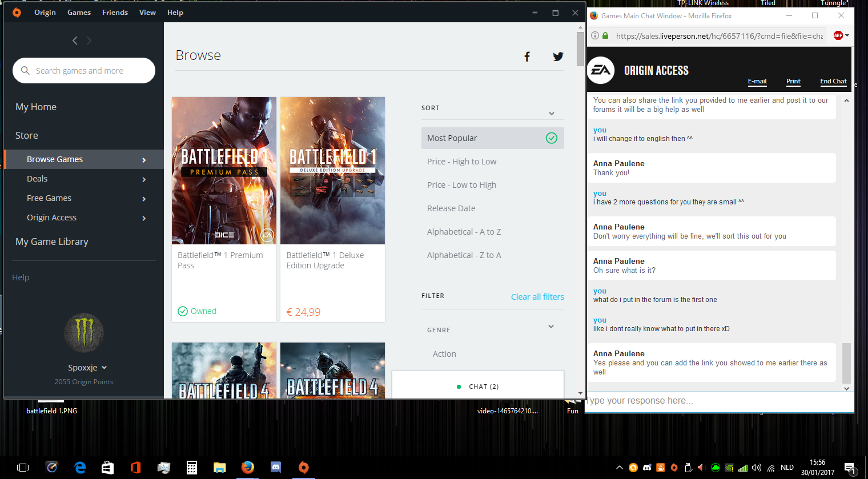The height and width of the screenshot is (479, 868).
Task: Open the Calculator from the taskbar
Action: pyautogui.click(x=192, y=468)
